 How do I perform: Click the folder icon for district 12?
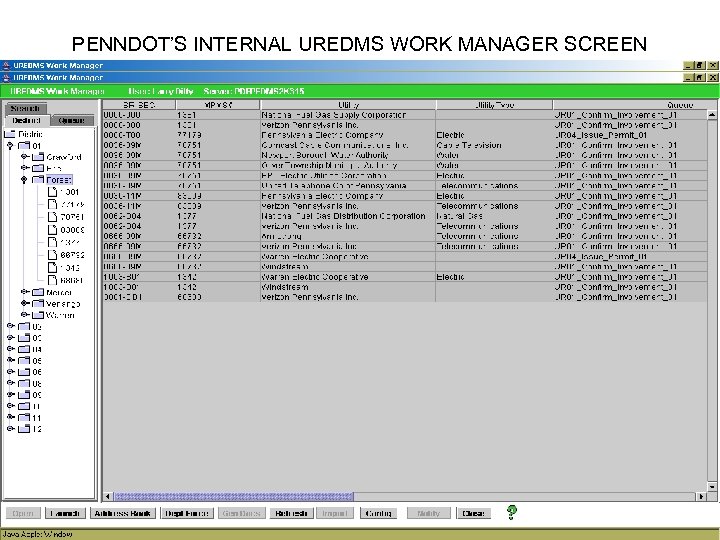click(23, 429)
